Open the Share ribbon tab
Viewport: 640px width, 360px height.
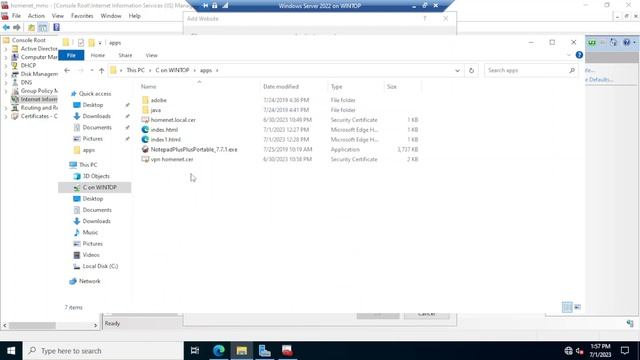coord(125,55)
